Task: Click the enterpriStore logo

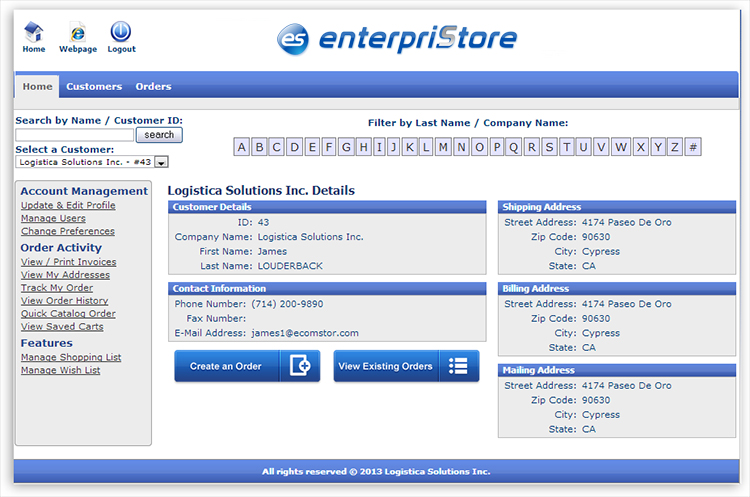Action: pos(397,39)
